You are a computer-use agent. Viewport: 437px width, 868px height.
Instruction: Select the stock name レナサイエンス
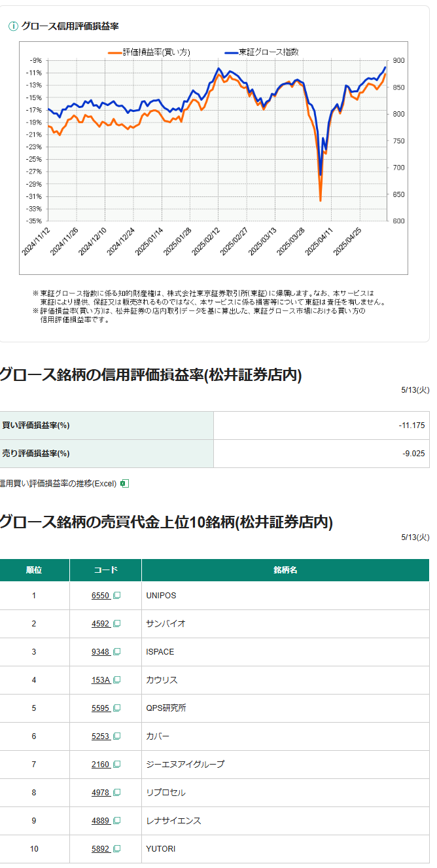coord(174,821)
